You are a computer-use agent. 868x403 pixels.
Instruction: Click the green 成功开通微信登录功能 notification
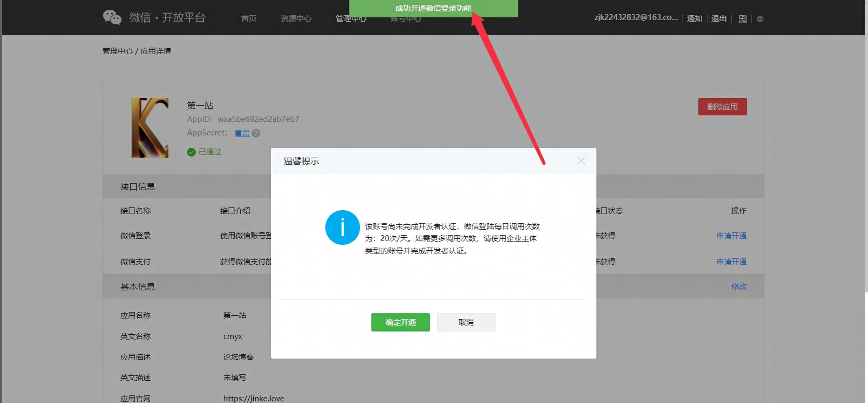pyautogui.click(x=434, y=8)
